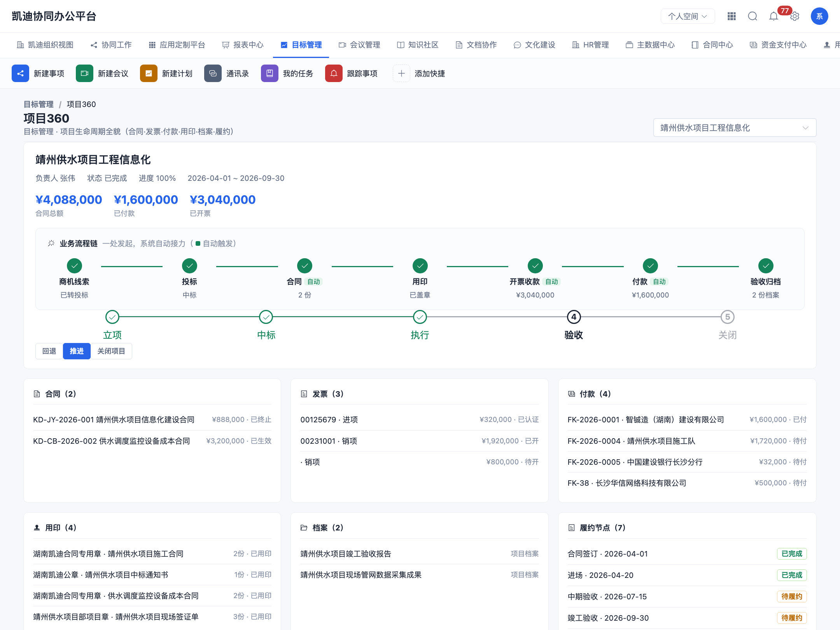Open payment FK-38 长沙华信网络科技有限公司
840x630 pixels.
pos(687,483)
